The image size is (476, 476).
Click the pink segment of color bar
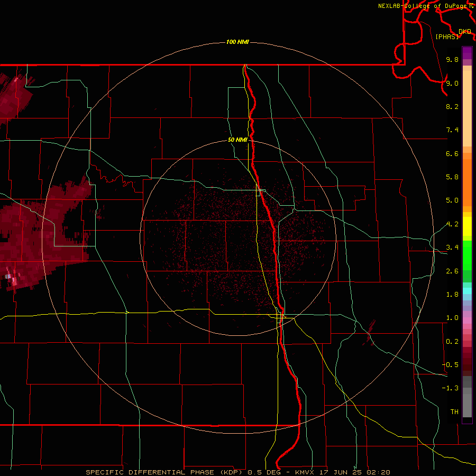coord(467,321)
